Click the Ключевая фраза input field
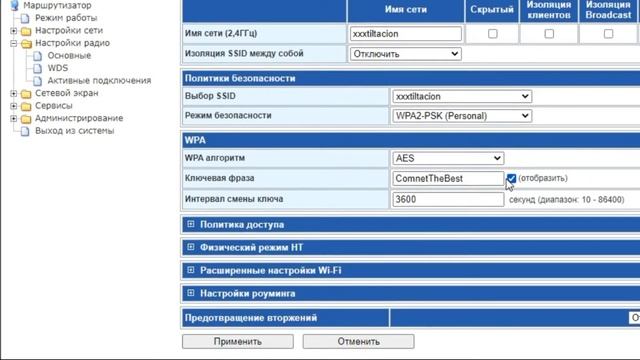The image size is (640, 360). click(448, 178)
